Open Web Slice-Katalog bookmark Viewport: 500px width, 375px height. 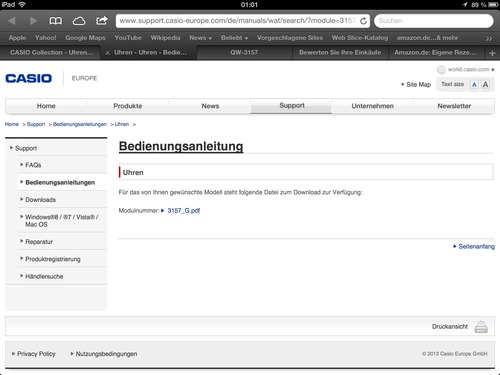(x=360, y=38)
